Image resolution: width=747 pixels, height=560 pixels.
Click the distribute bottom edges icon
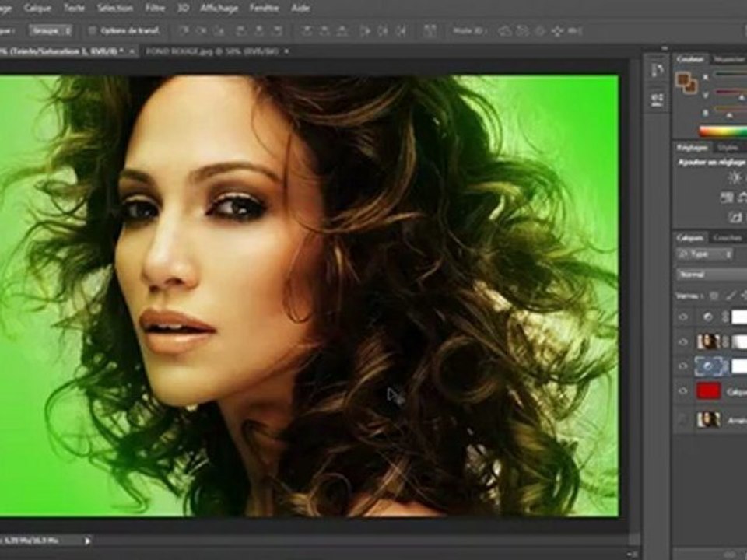(x=342, y=31)
